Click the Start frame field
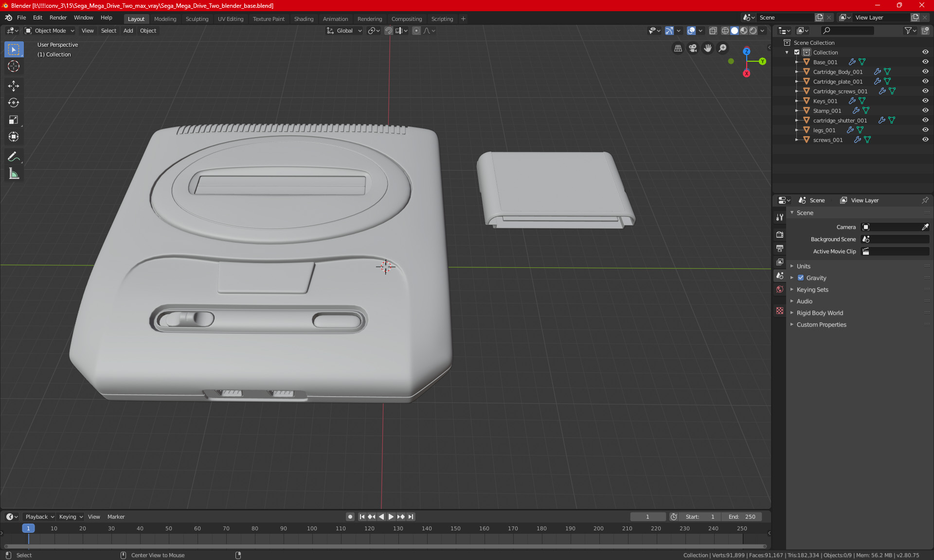The width and height of the screenshot is (934, 560). 700,517
